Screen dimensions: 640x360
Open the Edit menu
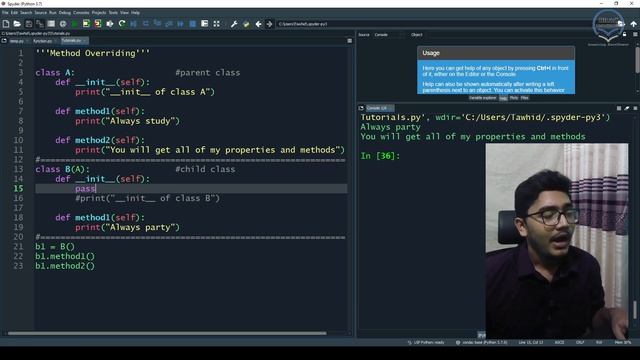(14, 13)
